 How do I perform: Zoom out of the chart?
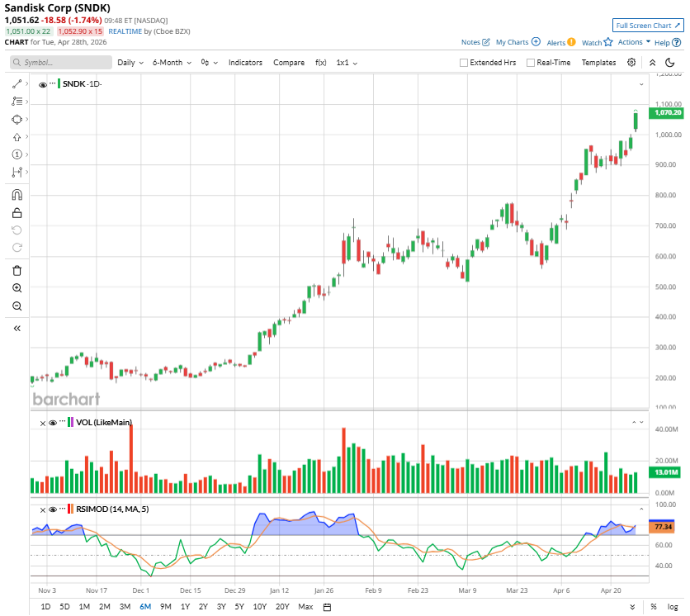(17, 306)
